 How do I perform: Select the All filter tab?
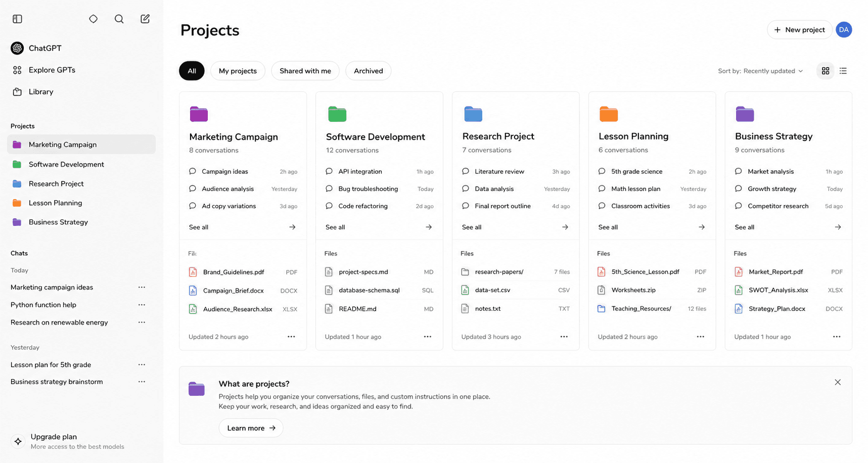click(192, 71)
